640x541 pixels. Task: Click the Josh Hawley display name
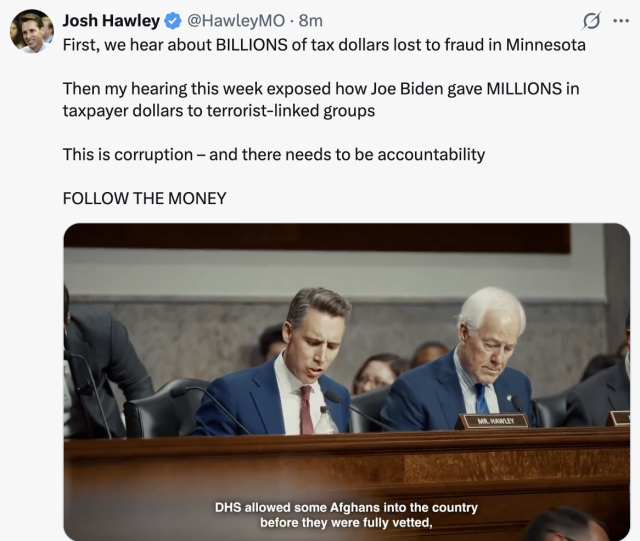tap(111, 20)
